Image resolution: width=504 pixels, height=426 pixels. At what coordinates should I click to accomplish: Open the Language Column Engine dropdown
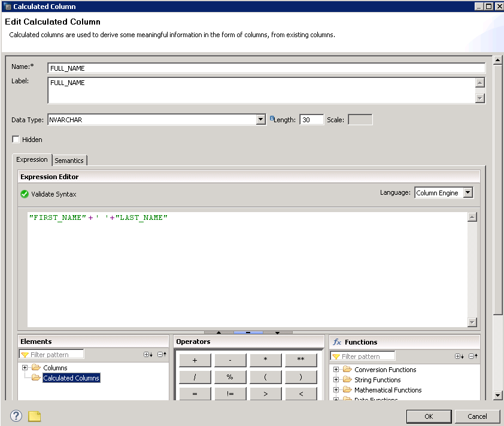click(x=467, y=192)
